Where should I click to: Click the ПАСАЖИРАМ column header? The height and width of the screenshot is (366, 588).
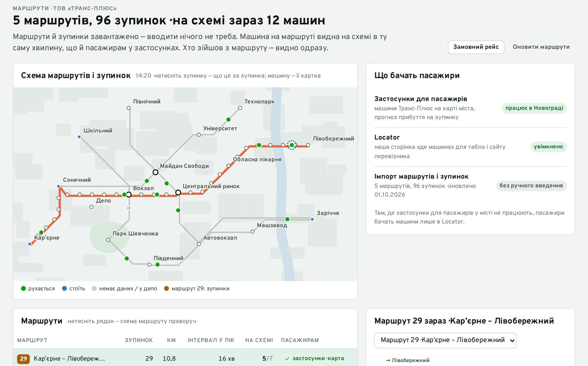point(300,340)
